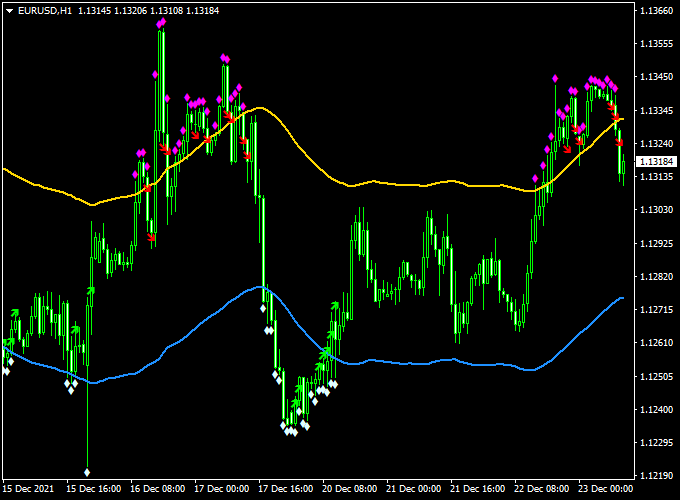
Task: Click the 1.12400 price scale value
Action: pyautogui.click(x=657, y=409)
